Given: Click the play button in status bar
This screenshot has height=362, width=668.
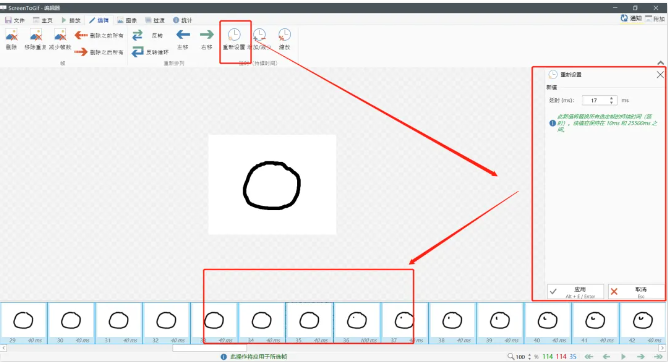Looking at the screenshot, I should [623, 356].
